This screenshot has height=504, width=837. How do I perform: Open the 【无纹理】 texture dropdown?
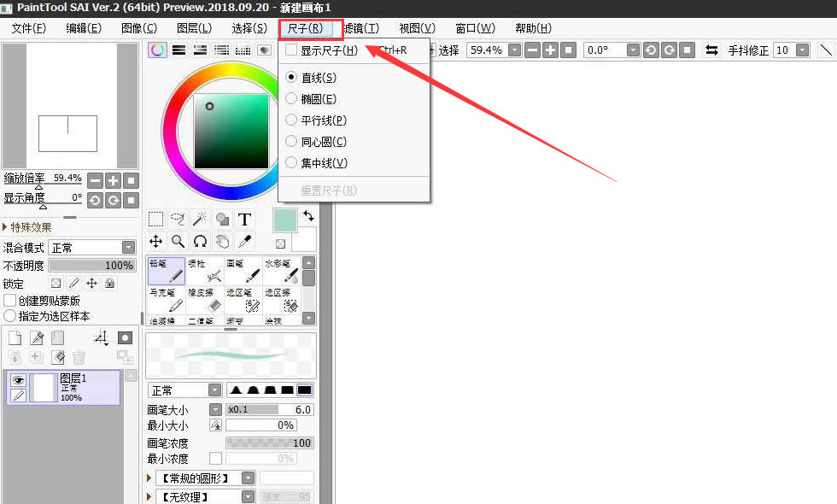tap(249, 496)
